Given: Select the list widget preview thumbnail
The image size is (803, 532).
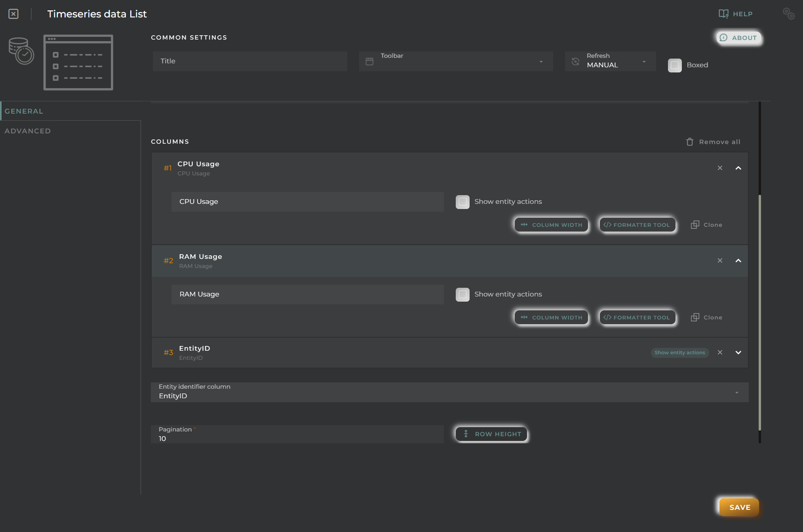Looking at the screenshot, I should (x=78, y=62).
